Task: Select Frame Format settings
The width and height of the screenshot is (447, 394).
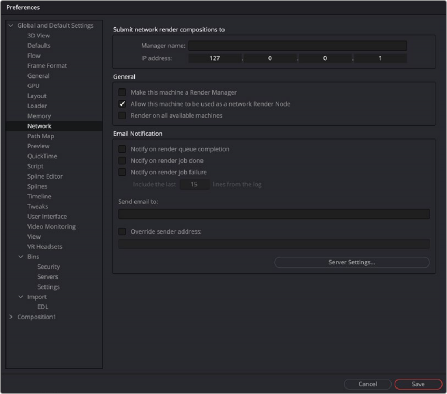Action: (x=47, y=66)
